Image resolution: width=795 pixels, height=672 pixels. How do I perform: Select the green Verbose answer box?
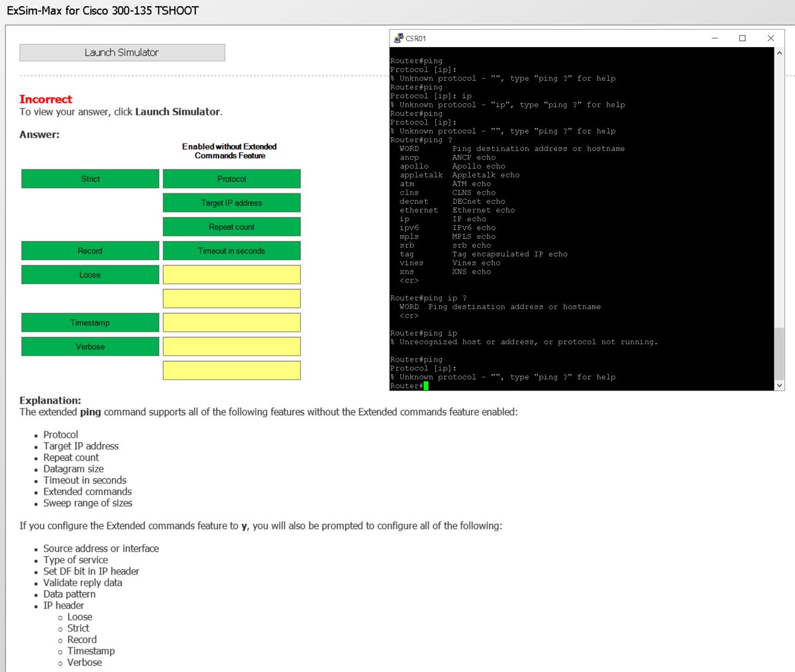90,346
